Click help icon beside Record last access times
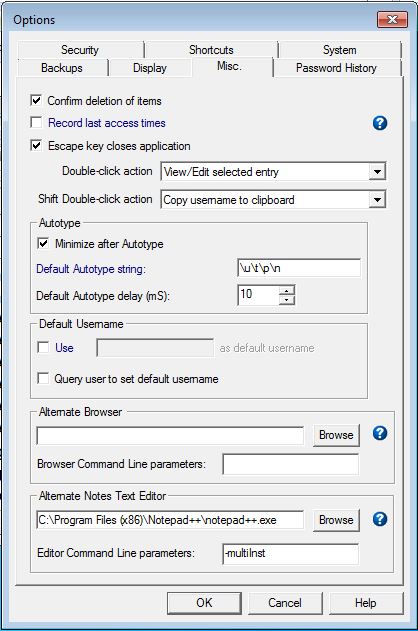 point(380,123)
